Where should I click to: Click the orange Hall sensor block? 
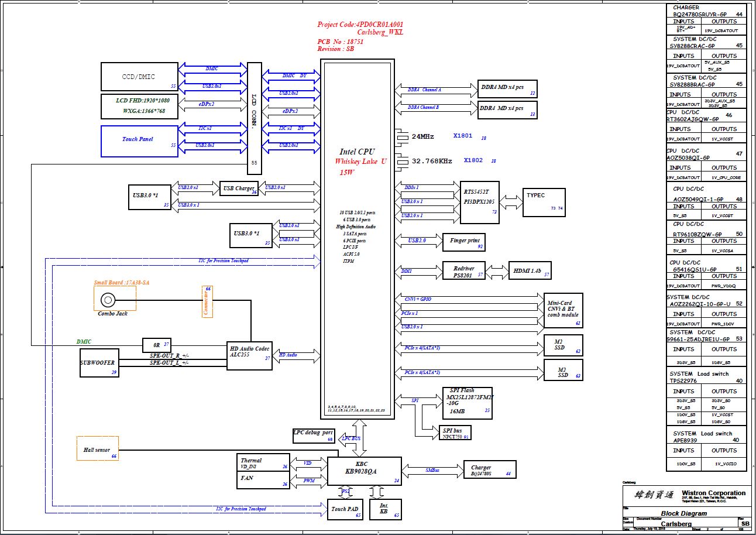pos(97,448)
